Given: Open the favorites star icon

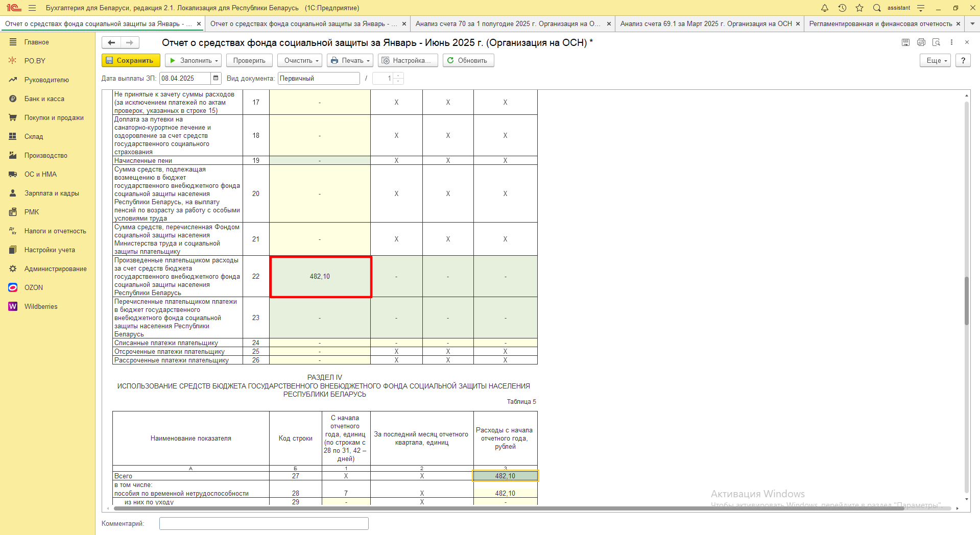Looking at the screenshot, I should point(859,8).
